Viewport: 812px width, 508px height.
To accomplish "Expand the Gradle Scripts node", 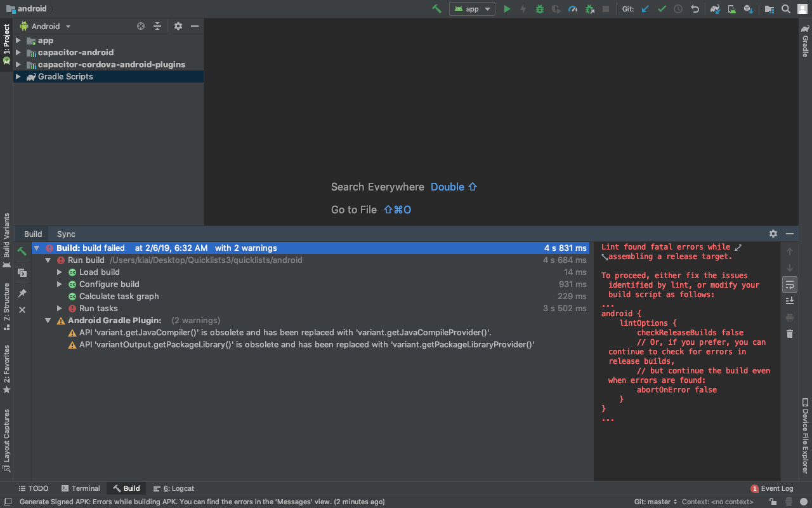I will [x=18, y=76].
